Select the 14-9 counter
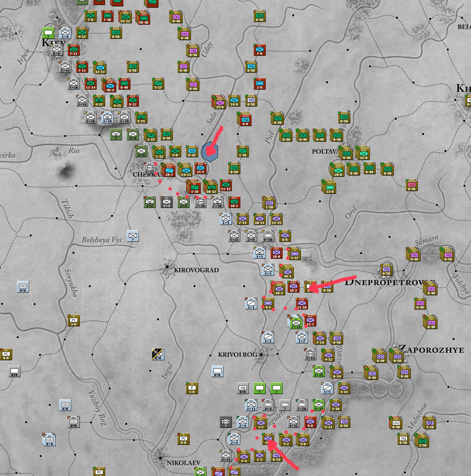The height and width of the screenshot is (476, 471). click(234, 101)
